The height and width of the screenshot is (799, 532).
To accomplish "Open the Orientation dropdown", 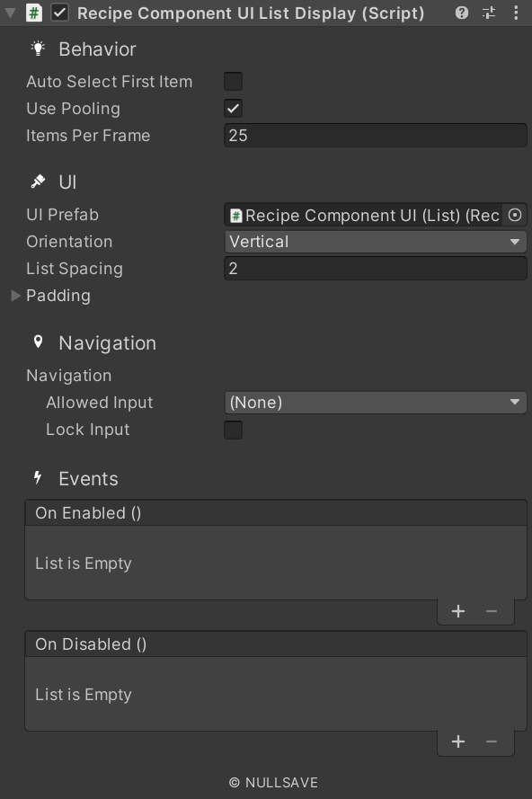I will click(375, 241).
